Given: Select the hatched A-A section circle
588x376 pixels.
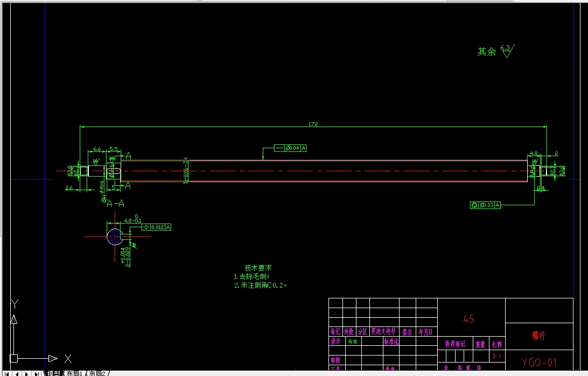Looking at the screenshot, I should click(x=114, y=236).
